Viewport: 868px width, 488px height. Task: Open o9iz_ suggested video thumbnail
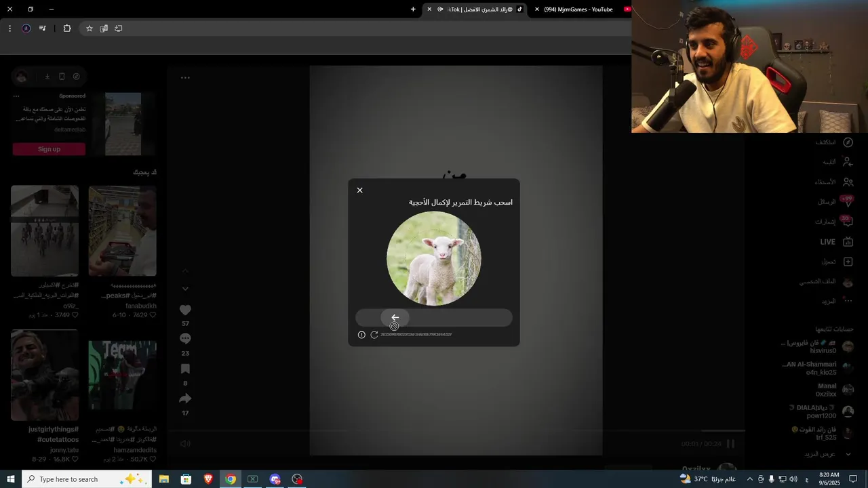click(x=45, y=231)
